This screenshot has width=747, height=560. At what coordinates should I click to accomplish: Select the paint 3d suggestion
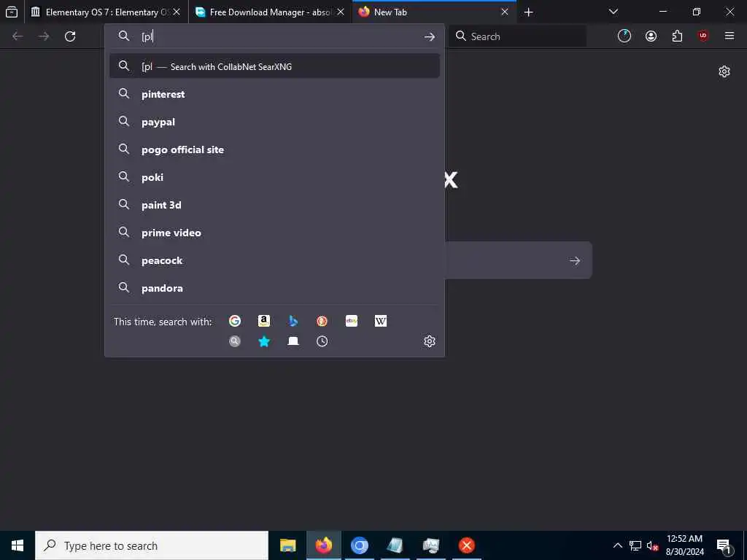pyautogui.click(x=274, y=205)
